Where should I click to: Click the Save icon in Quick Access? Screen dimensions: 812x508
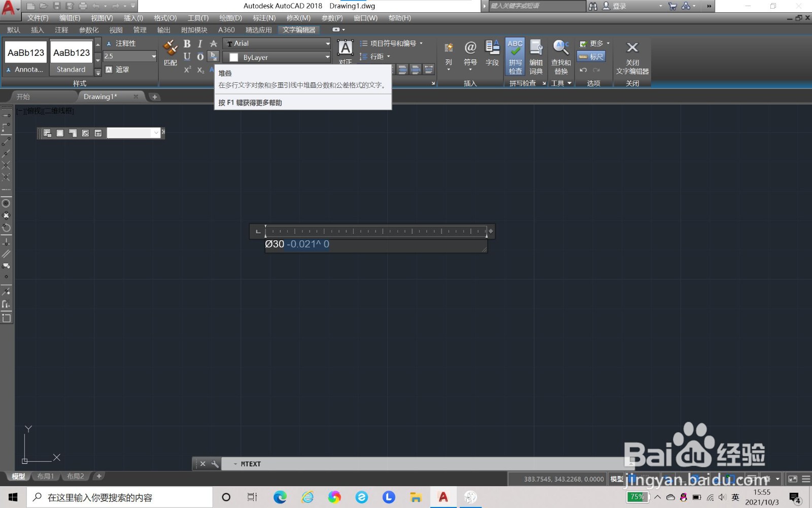pos(57,6)
